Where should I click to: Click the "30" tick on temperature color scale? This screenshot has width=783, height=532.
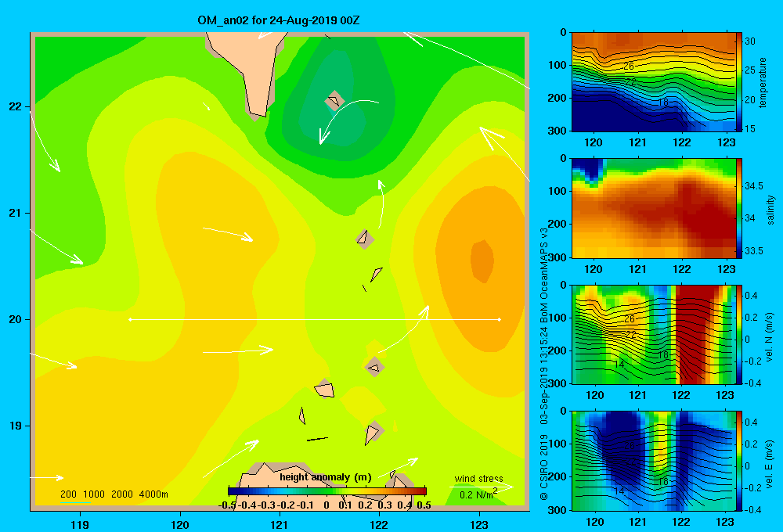(750, 41)
